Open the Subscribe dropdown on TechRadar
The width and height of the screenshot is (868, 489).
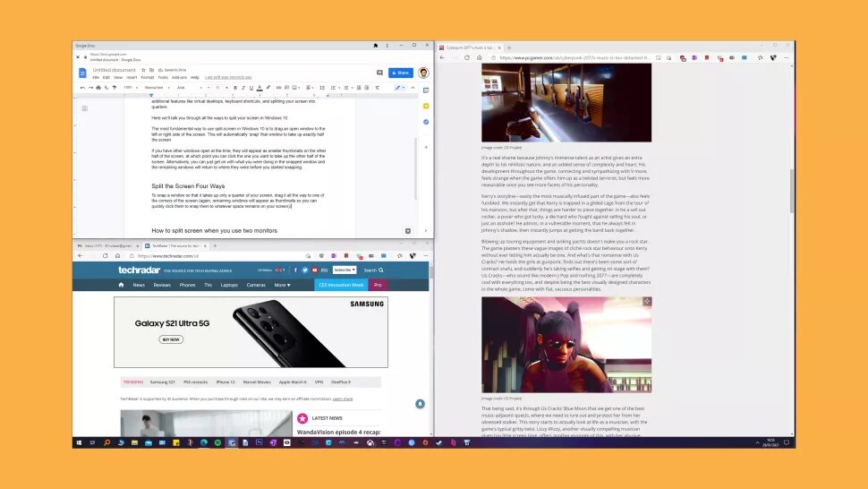tap(345, 270)
